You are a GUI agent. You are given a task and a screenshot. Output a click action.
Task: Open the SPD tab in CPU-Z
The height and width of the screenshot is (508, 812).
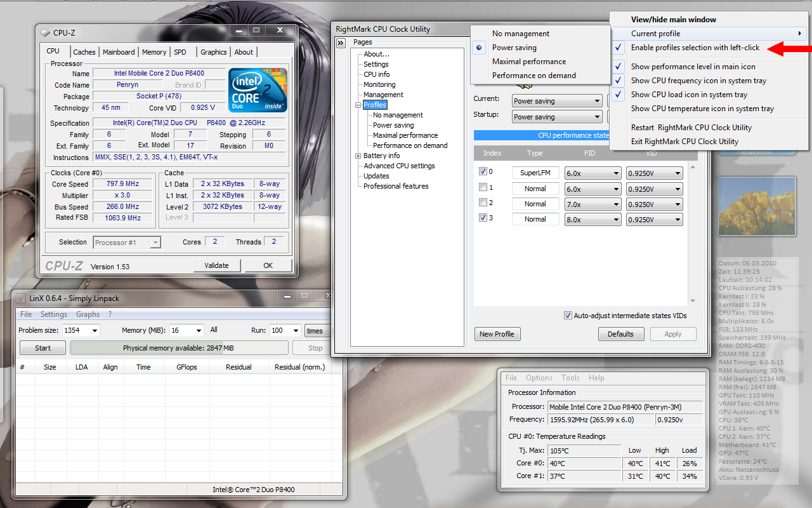(180, 52)
